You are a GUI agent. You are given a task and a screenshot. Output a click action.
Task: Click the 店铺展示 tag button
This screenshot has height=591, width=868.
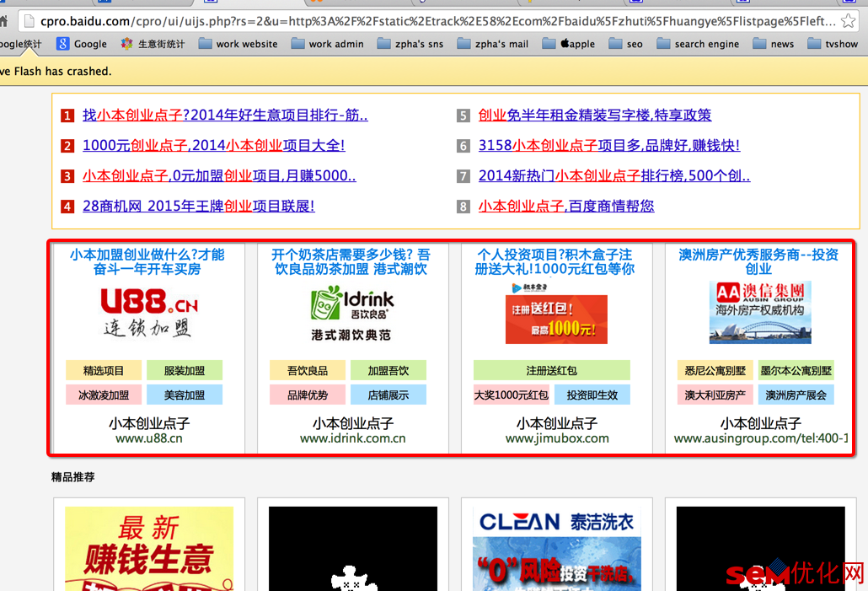[388, 395]
